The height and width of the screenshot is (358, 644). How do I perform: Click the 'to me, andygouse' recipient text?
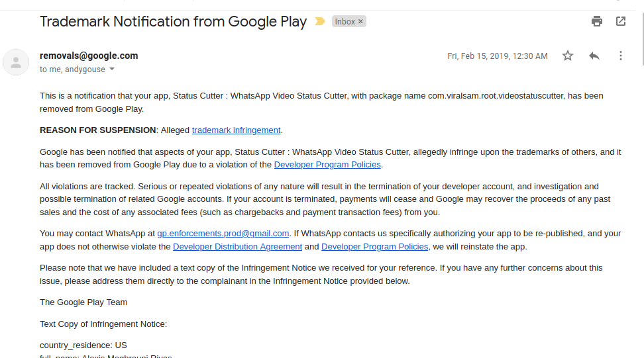[72, 69]
